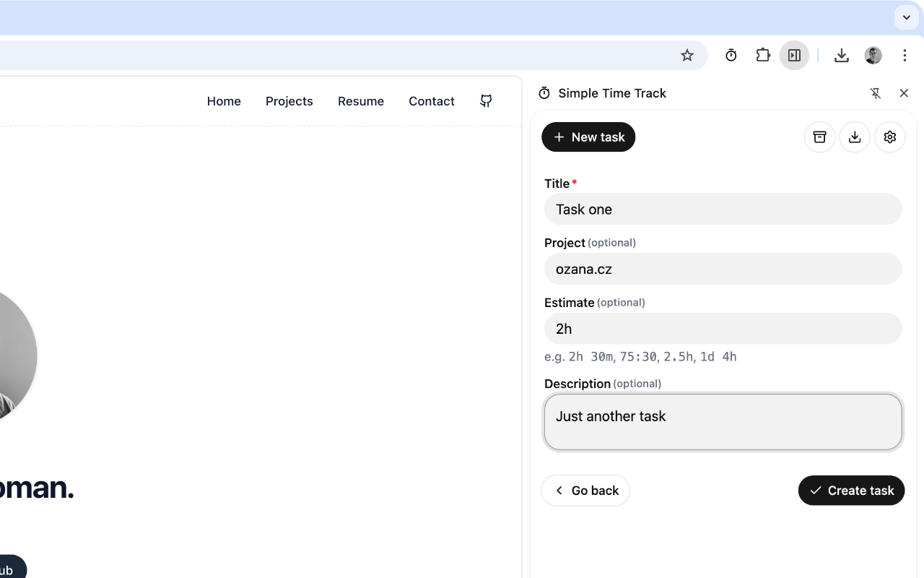This screenshot has width=924, height=578.
Task: Click the New task button
Action: tap(588, 137)
